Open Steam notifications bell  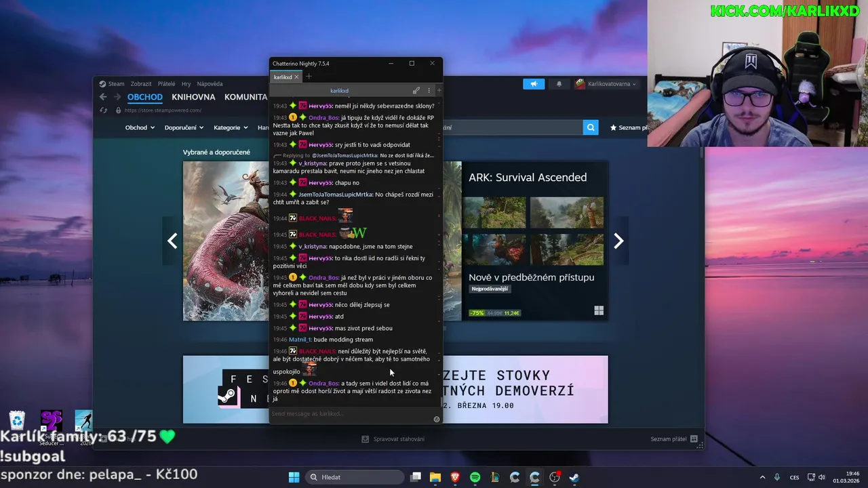[x=559, y=84]
